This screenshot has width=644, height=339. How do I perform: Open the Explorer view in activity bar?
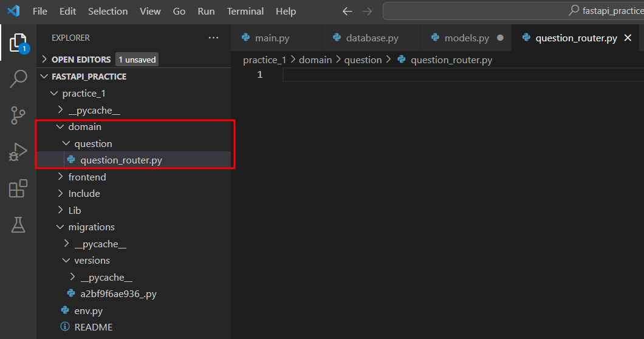tap(18, 43)
